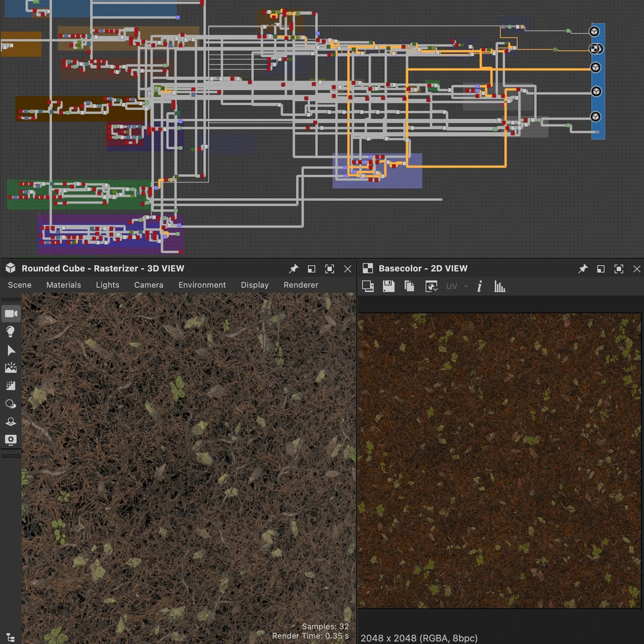The height and width of the screenshot is (644, 644).
Task: Click the checker icon beside Basecolor title
Action: (368, 268)
